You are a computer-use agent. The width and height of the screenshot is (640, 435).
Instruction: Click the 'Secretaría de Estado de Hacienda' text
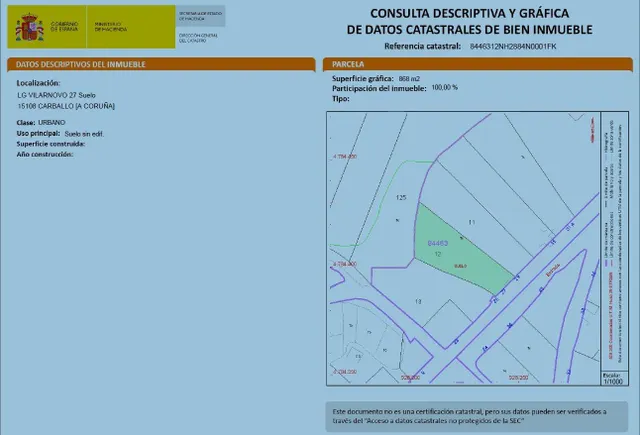click(x=200, y=16)
